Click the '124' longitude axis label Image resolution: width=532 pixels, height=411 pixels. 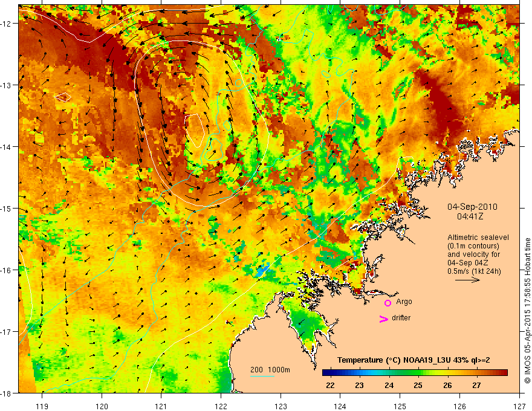point(340,406)
